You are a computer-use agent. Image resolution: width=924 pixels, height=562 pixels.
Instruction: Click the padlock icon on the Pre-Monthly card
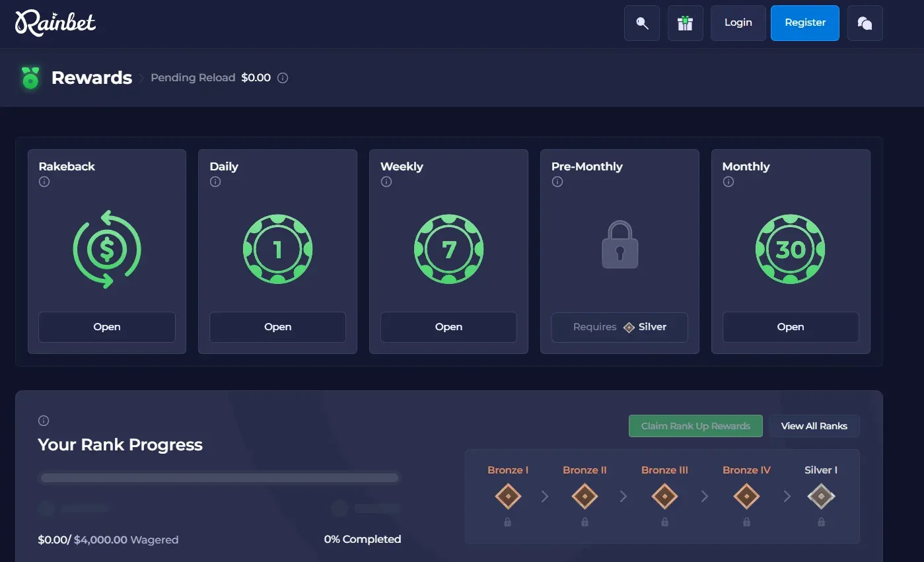tap(619, 246)
